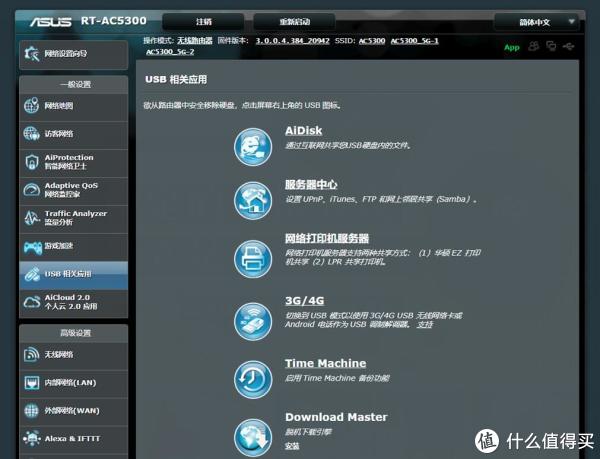Click the wireless (无线网络) signal icon
600x459 pixels.
[31, 354]
